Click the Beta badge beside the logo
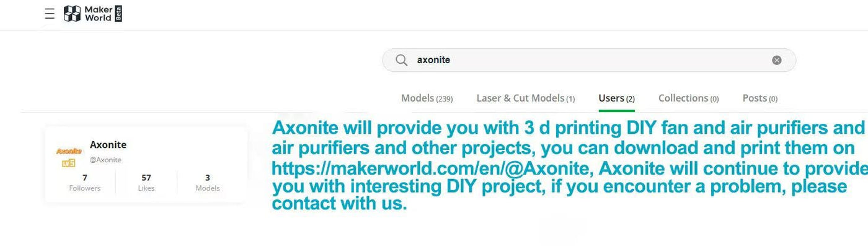868x252 pixels. 118,14
